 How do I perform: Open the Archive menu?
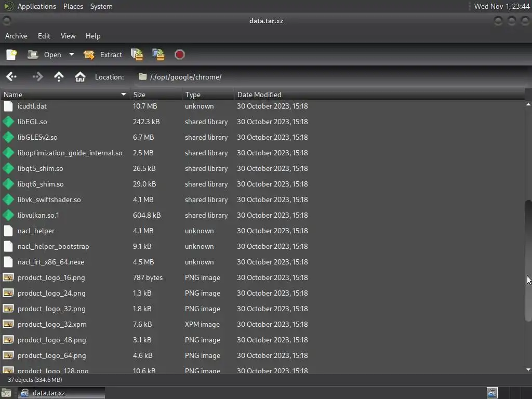click(x=16, y=36)
